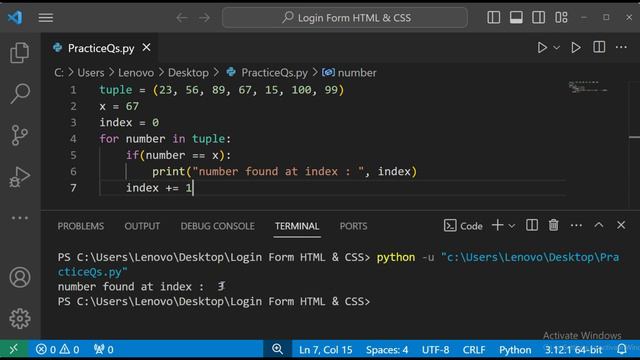Click the ports forwarded status item
Image resolution: width=640 pixels, height=360 pixels.
[104, 349]
